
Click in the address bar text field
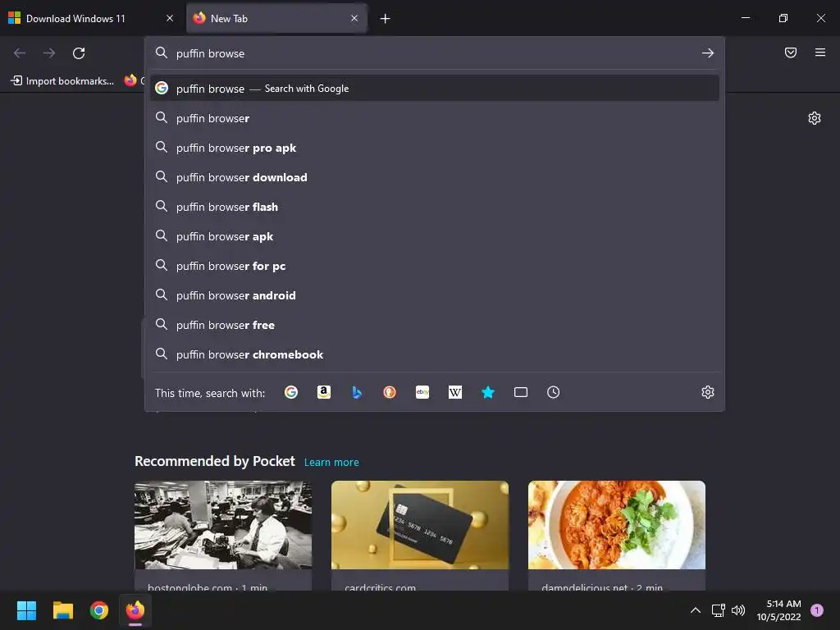coord(434,53)
